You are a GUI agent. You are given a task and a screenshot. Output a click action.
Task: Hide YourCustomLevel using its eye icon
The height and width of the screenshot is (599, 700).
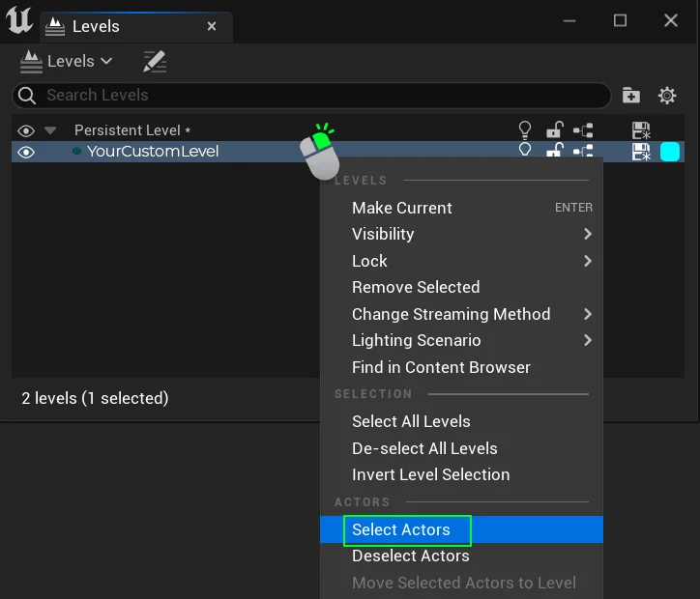[x=26, y=152]
